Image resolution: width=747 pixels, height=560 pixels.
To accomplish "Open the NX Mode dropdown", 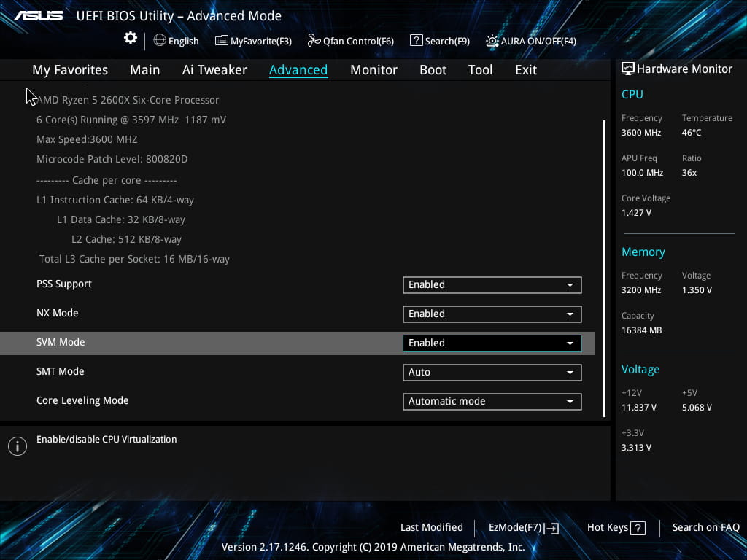I will (x=492, y=314).
